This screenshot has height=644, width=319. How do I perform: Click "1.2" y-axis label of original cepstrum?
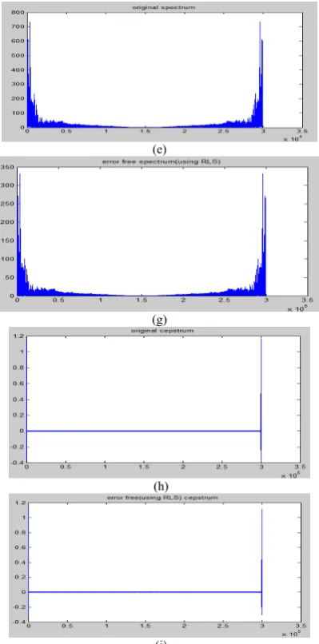(x=20, y=336)
